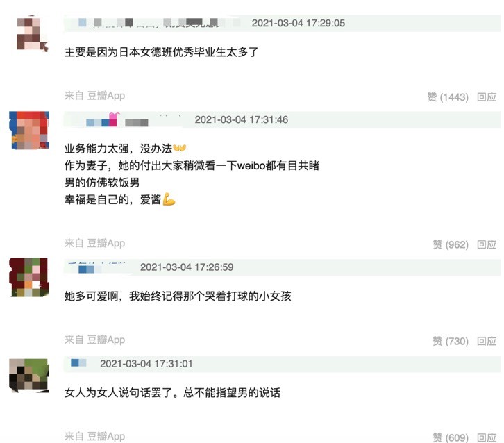
Task: Click the flexed arm emoji after 爱酱
Action: (x=169, y=199)
